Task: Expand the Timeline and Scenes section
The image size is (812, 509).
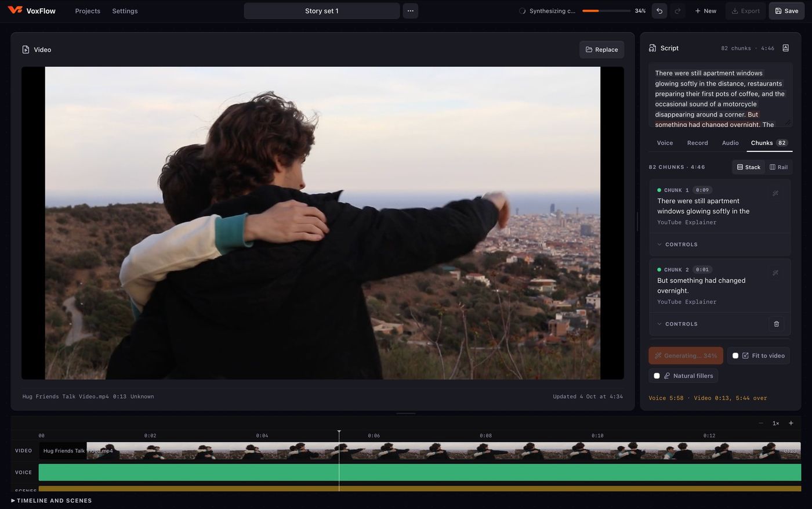Action: click(52, 500)
